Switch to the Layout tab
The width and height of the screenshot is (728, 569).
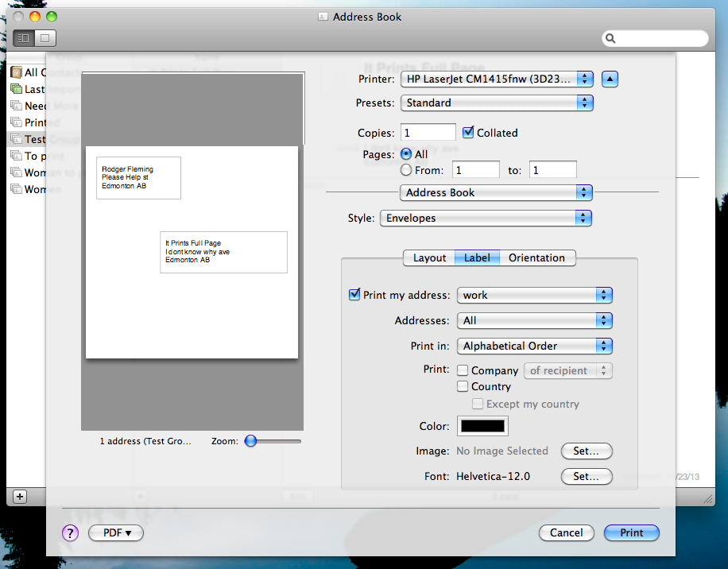coord(429,257)
